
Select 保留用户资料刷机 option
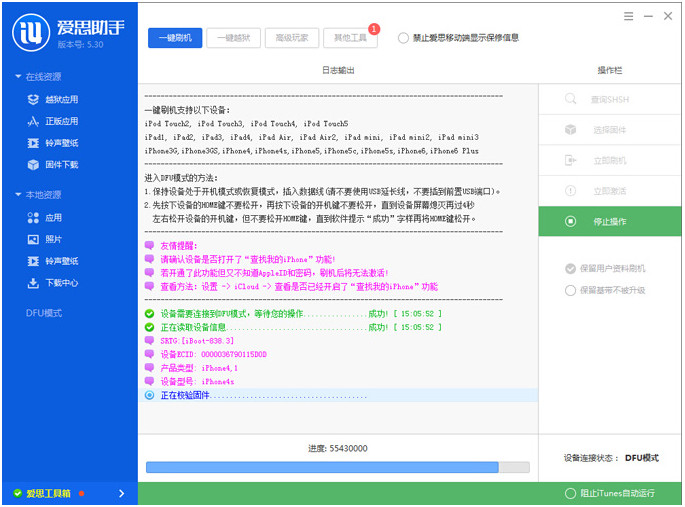tap(570, 268)
